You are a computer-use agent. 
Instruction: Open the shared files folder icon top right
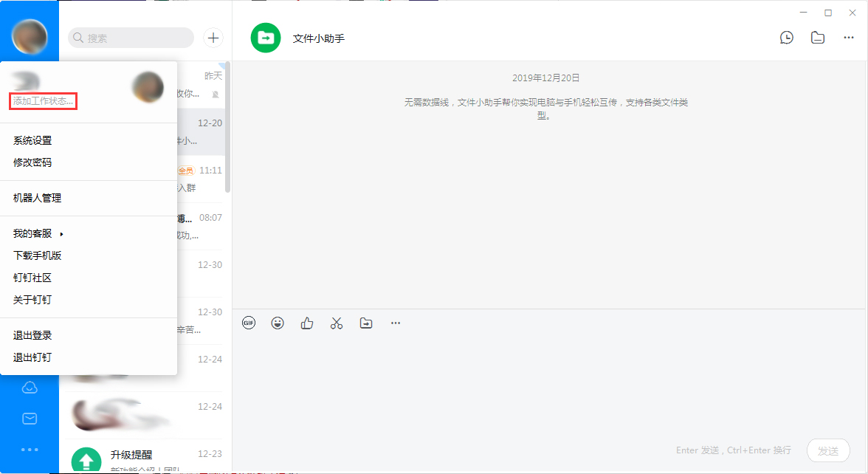(x=817, y=37)
